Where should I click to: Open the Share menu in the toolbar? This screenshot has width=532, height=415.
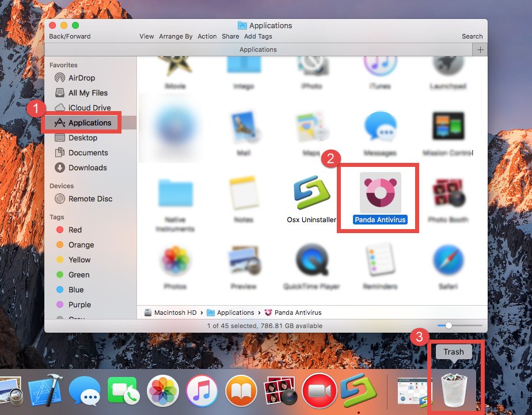[x=230, y=36]
